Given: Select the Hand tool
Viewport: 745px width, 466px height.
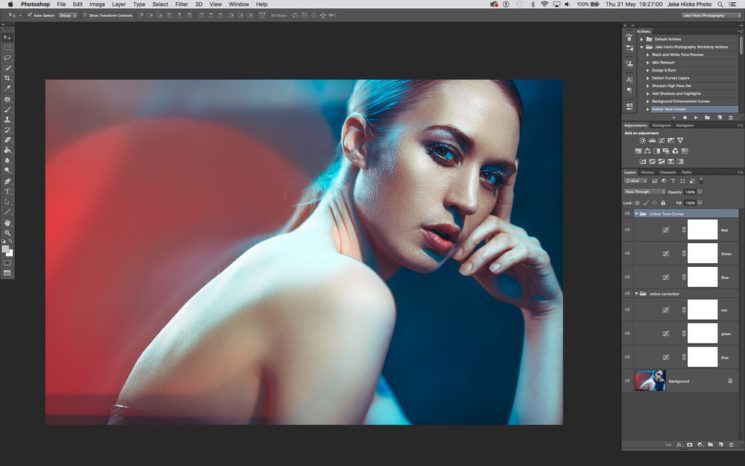Looking at the screenshot, I should click(7, 223).
